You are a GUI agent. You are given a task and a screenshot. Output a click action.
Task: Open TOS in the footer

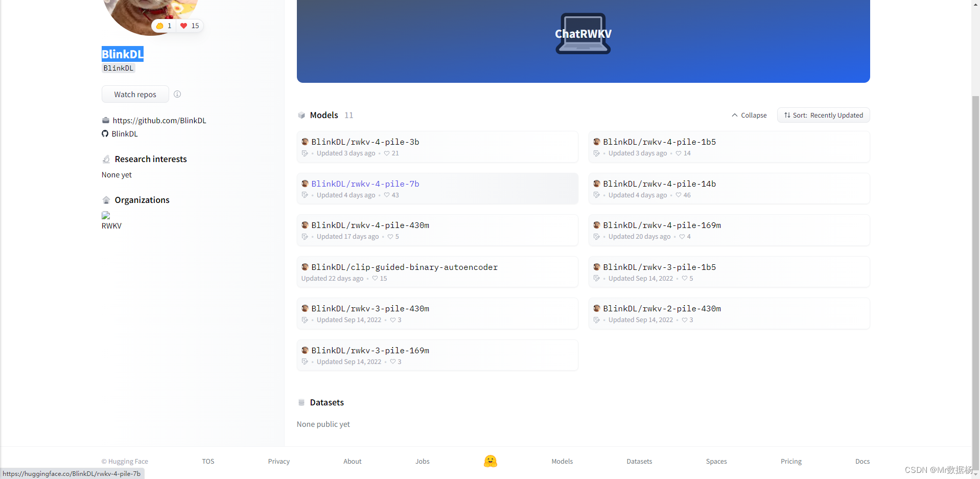coord(208,462)
